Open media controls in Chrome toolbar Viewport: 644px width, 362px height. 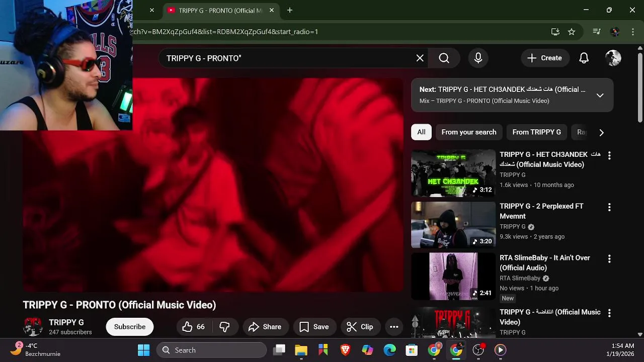point(597,32)
